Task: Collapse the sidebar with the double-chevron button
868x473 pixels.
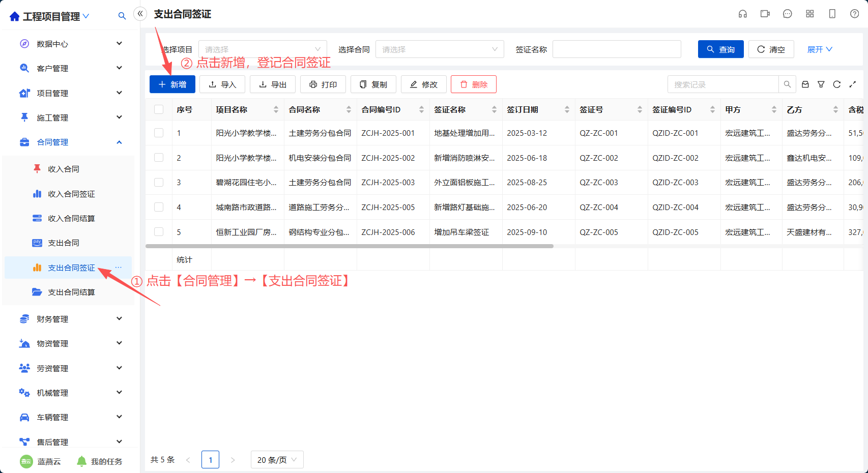Action: click(x=140, y=14)
